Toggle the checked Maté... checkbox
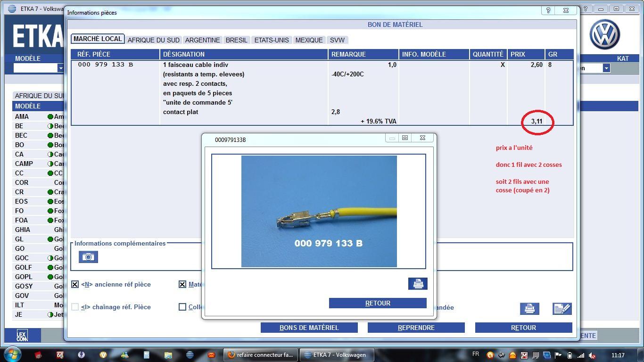The height and width of the screenshot is (362, 644). [182, 284]
